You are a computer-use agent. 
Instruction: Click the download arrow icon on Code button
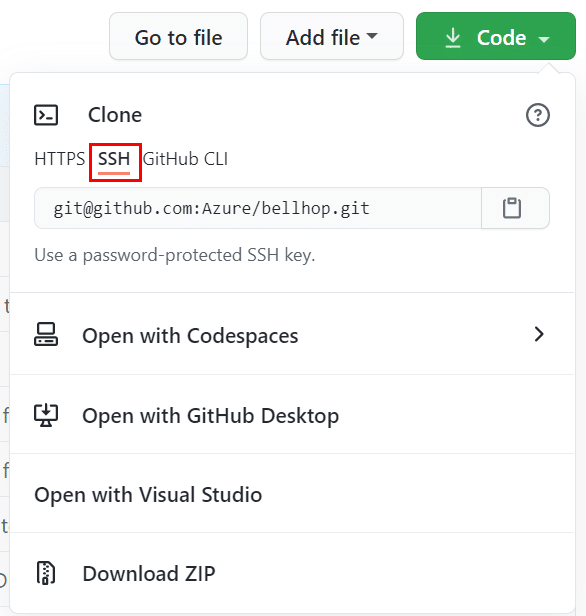[453, 38]
